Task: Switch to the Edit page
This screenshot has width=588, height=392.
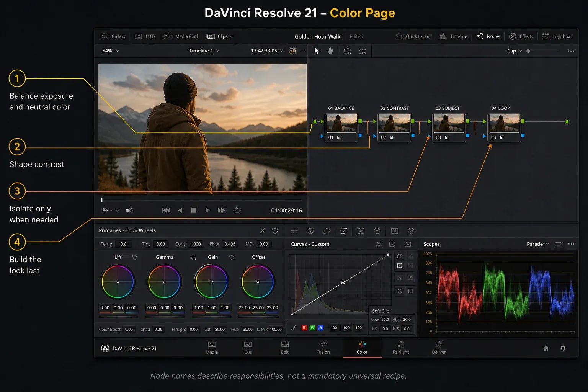Action: coord(285,348)
